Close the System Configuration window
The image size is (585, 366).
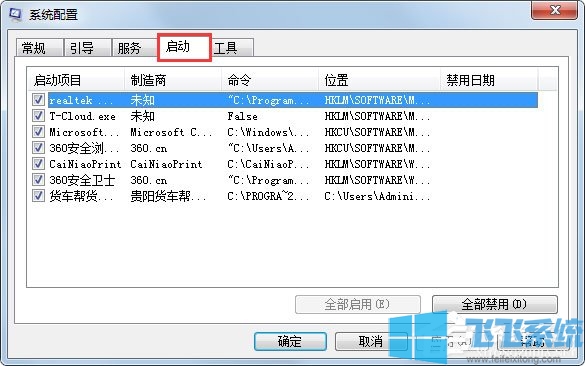[554, 10]
